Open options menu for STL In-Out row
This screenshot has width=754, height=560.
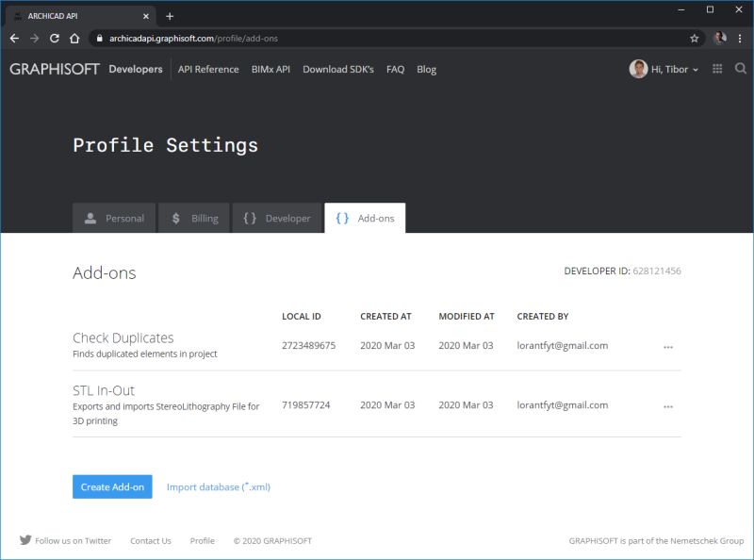(x=668, y=406)
